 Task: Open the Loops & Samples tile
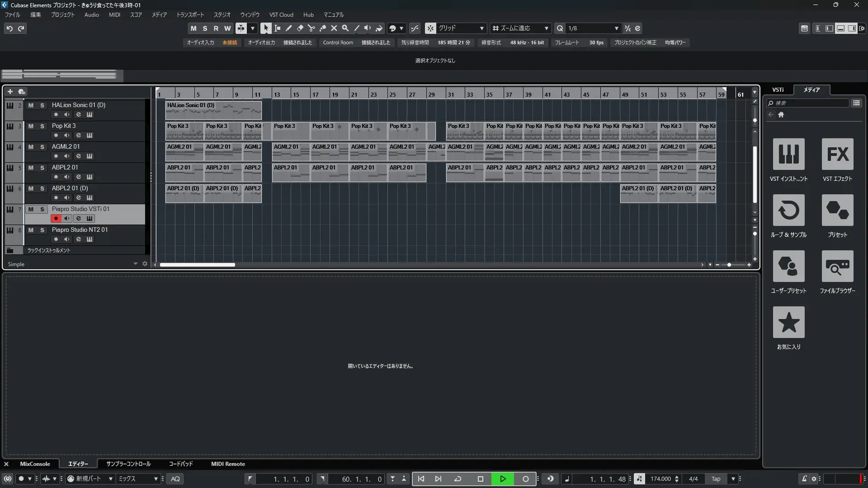tap(788, 210)
